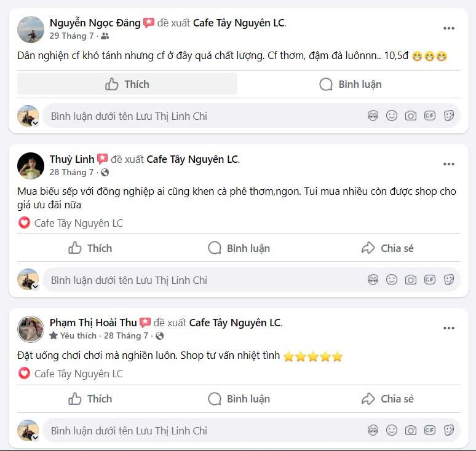Open GIF picker in Thuỳ Linh post comment box
This screenshot has width=476, height=451.
tap(429, 280)
